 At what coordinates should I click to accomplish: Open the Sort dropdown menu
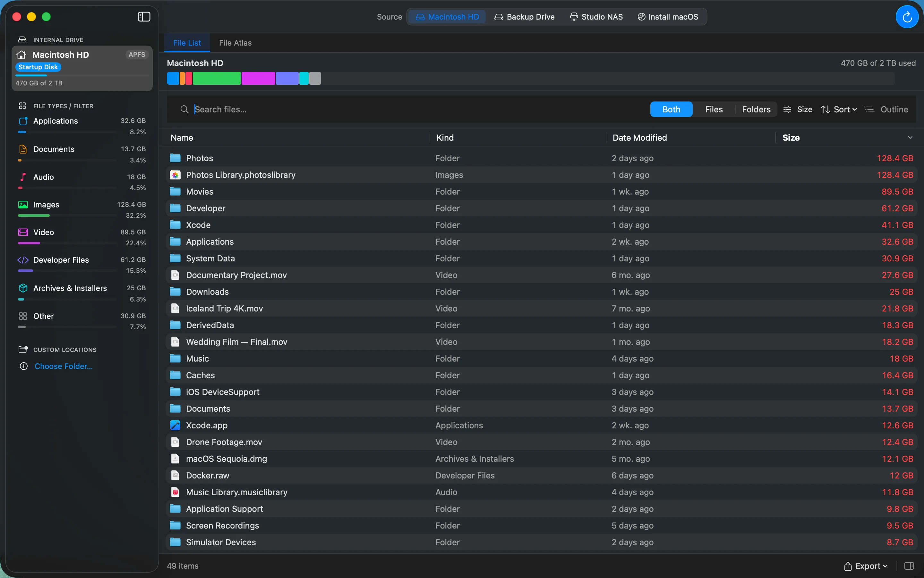pyautogui.click(x=839, y=109)
